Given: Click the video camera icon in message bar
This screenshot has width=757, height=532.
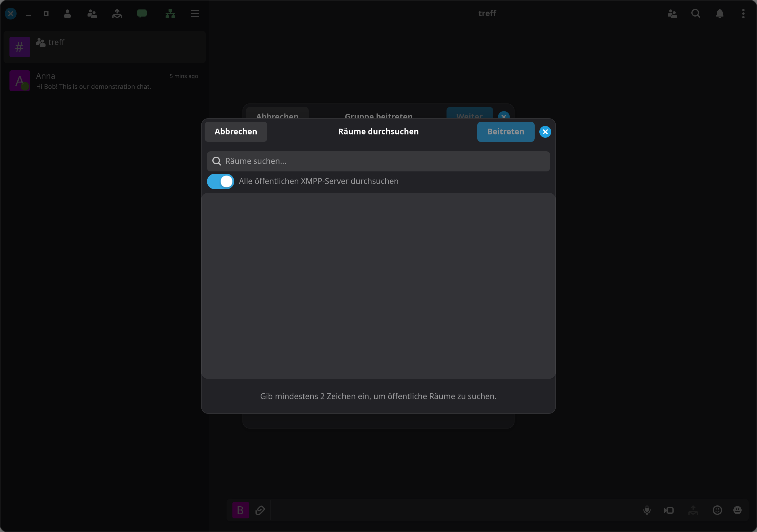Looking at the screenshot, I should [669, 511].
